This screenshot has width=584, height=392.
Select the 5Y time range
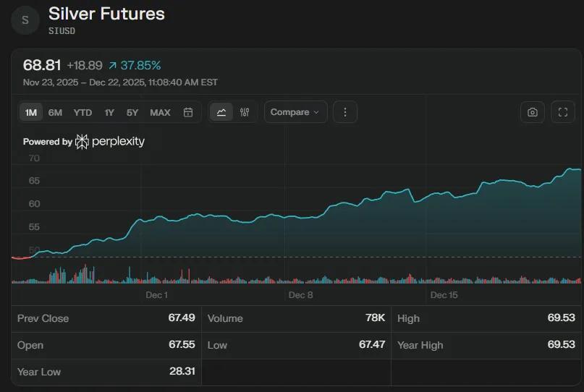[x=132, y=112]
